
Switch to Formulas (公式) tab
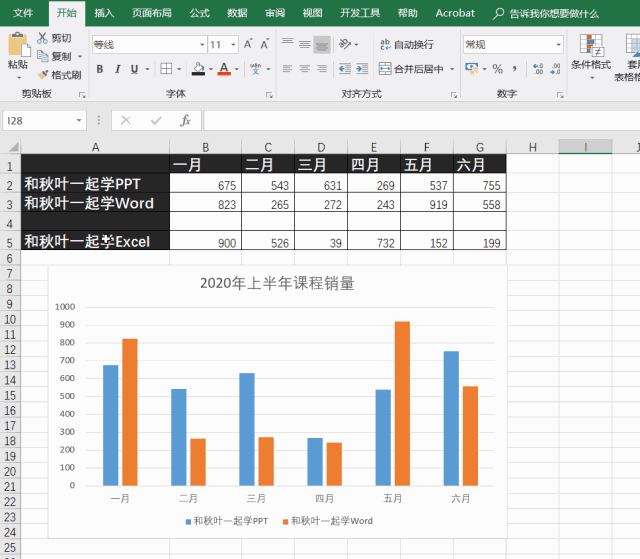[200, 13]
